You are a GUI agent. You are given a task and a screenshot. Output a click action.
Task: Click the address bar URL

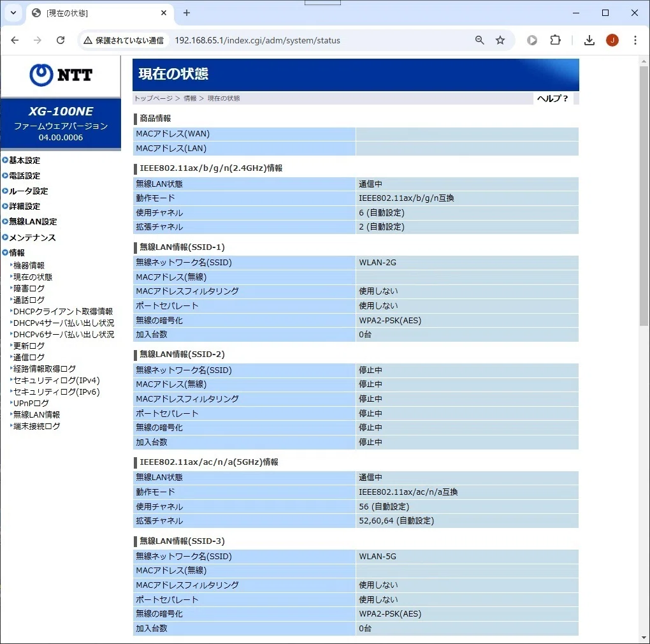point(257,40)
